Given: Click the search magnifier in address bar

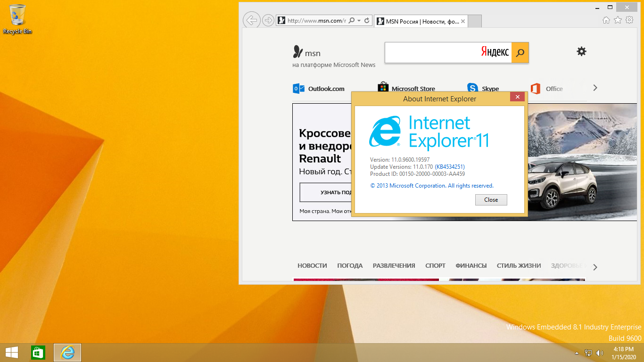Looking at the screenshot, I should click(x=351, y=21).
